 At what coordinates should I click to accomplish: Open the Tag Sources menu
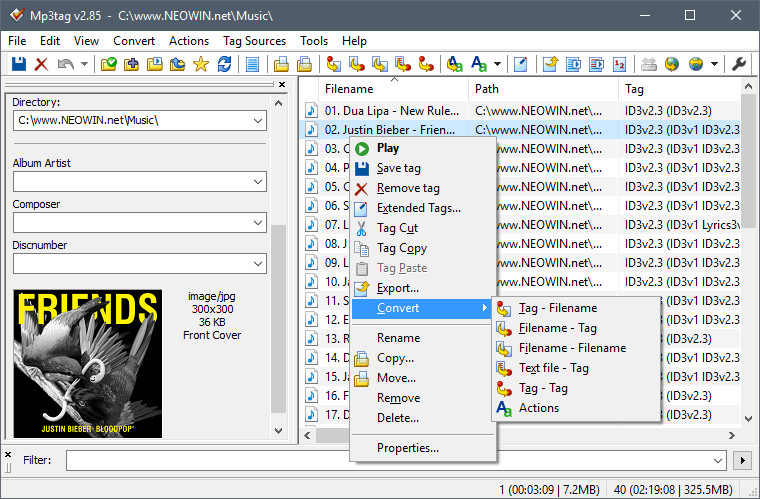coord(254,41)
